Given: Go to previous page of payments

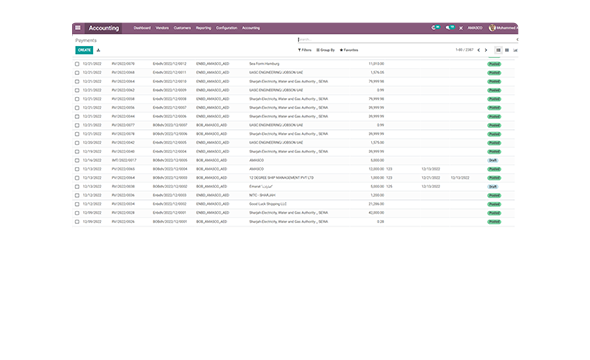Looking at the screenshot, I should (479, 50).
